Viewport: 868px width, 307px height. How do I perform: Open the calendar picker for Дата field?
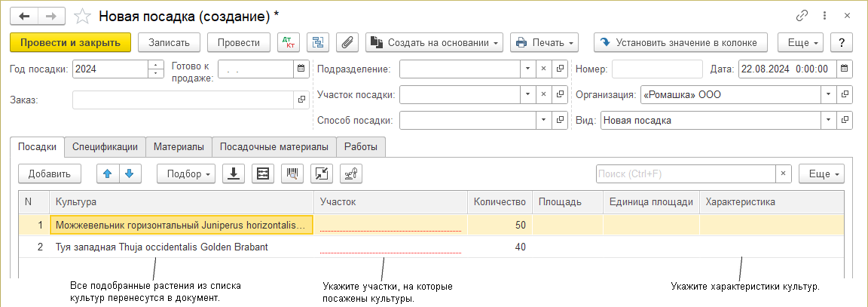click(845, 69)
